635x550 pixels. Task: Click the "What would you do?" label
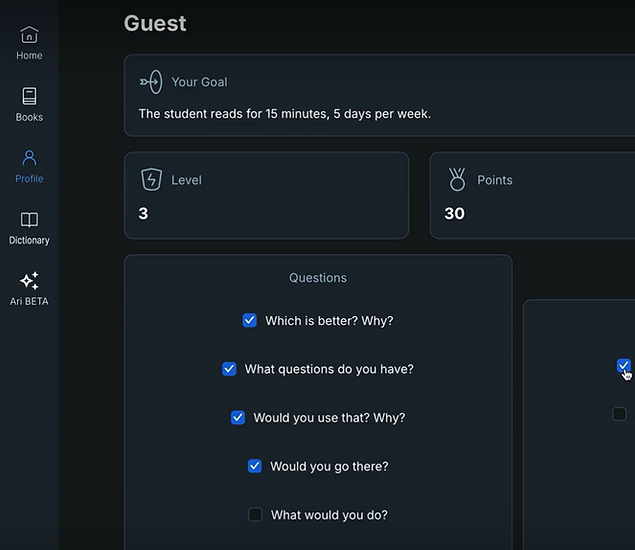[x=329, y=515]
